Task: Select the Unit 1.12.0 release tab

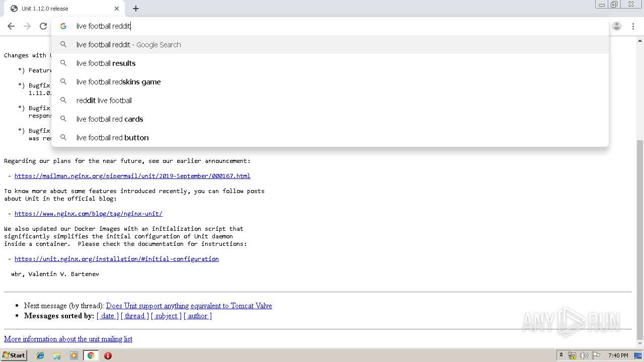Action: tap(64, 9)
